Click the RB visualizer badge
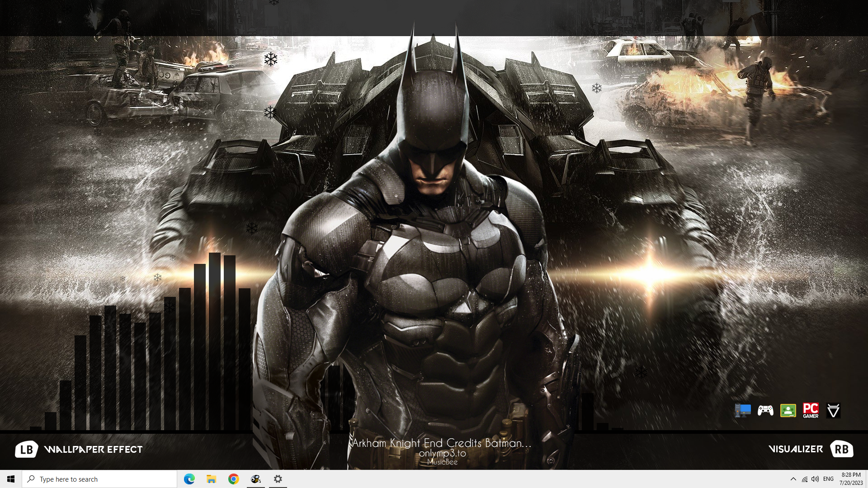This screenshot has height=488, width=868. tap(842, 449)
